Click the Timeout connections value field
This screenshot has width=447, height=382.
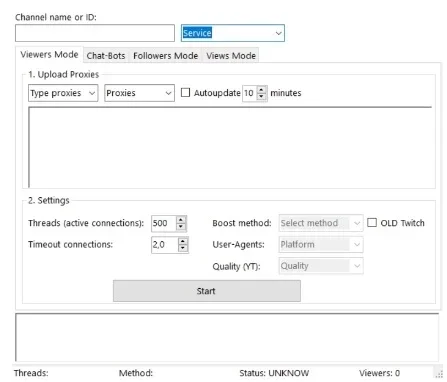pos(164,245)
